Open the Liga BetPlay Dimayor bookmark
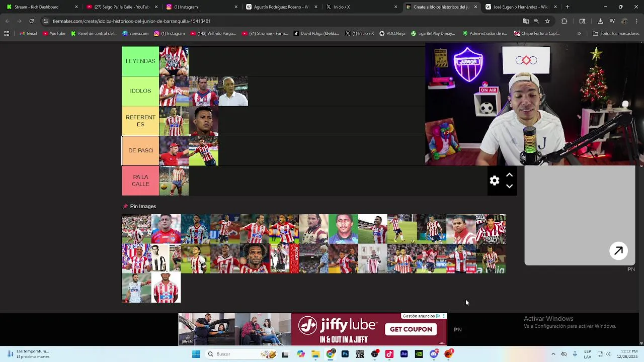The height and width of the screenshot is (362, 644). point(433,34)
